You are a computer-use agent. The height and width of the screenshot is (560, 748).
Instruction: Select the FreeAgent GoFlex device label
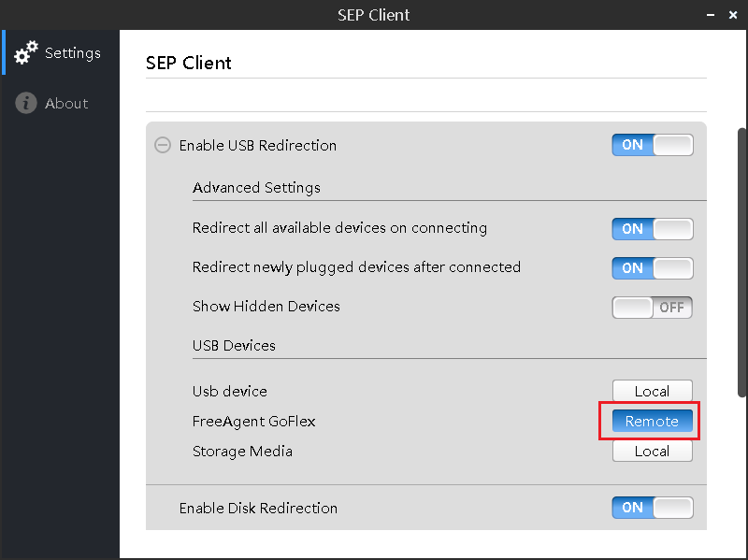(253, 422)
